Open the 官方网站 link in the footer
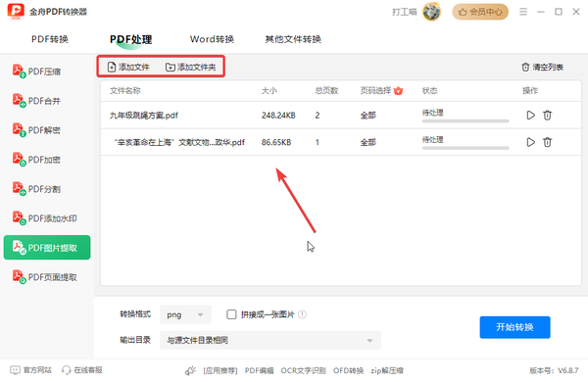 (x=30, y=370)
